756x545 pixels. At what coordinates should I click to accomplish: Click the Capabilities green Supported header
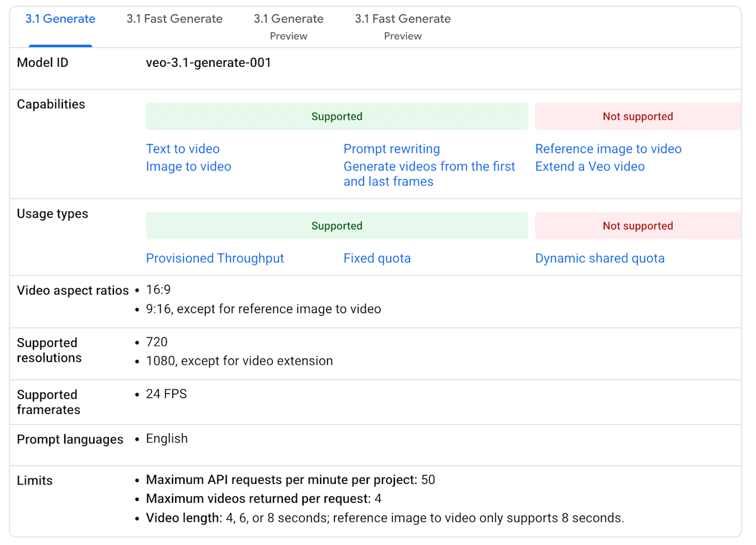(x=337, y=117)
